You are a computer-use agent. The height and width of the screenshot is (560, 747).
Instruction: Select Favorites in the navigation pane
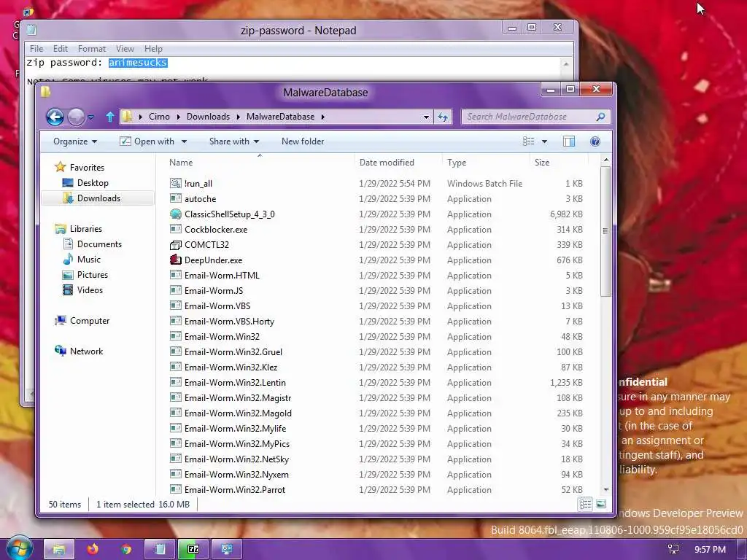tap(87, 168)
